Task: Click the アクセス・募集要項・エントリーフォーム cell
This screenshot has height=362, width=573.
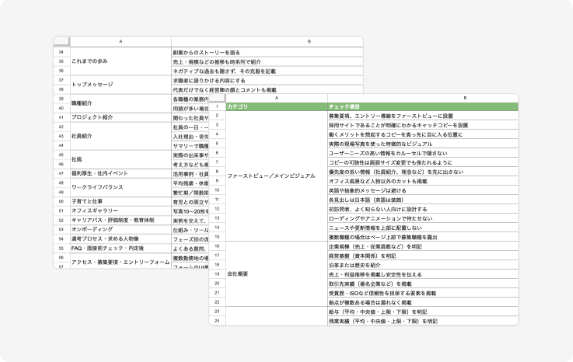Action: pos(121,262)
